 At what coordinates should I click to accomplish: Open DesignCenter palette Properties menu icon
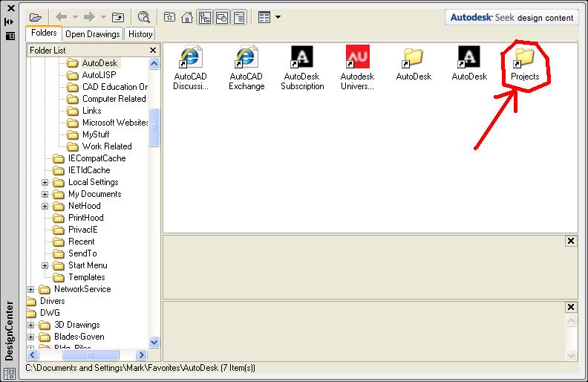click(x=10, y=36)
